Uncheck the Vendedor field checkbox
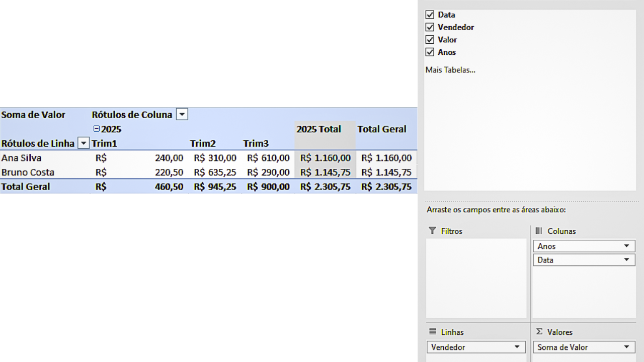Screen dimensions: 644x362 [430, 27]
